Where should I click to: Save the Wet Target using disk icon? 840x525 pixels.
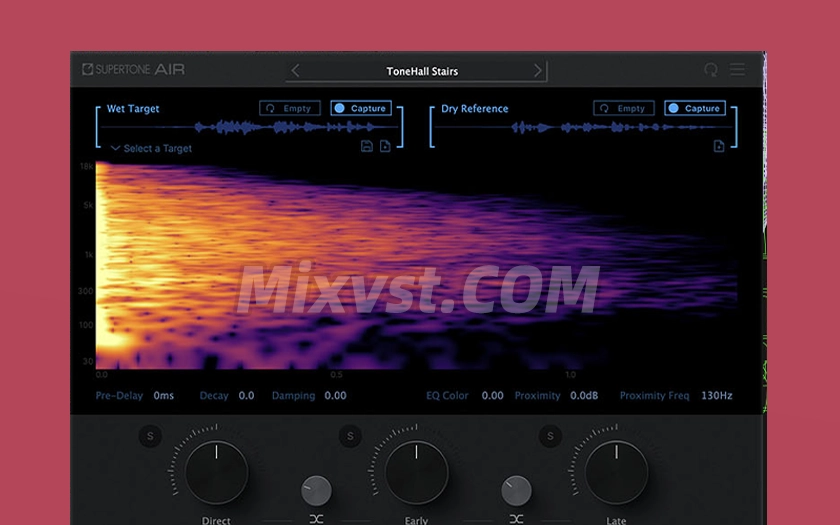coord(366,146)
